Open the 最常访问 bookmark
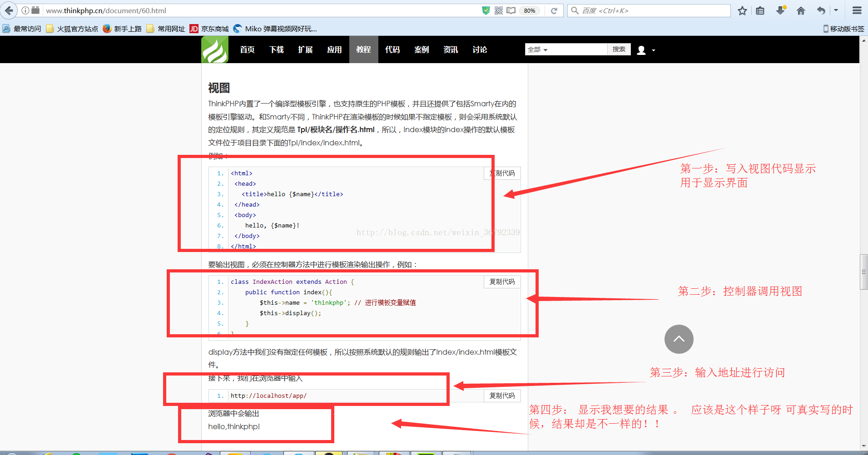 pos(22,29)
